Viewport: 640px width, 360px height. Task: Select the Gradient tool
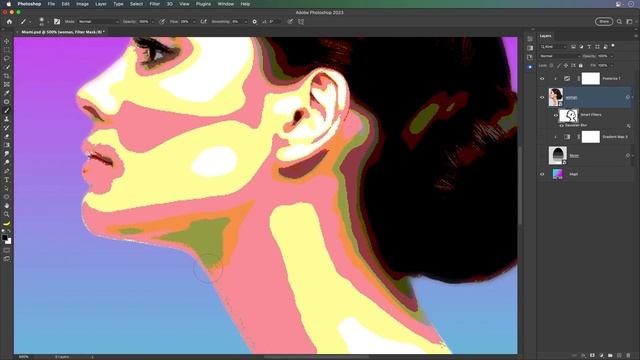pyautogui.click(x=7, y=144)
